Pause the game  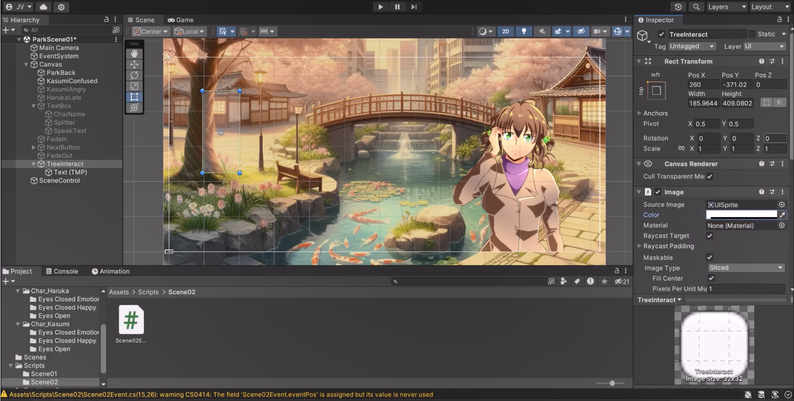click(397, 7)
